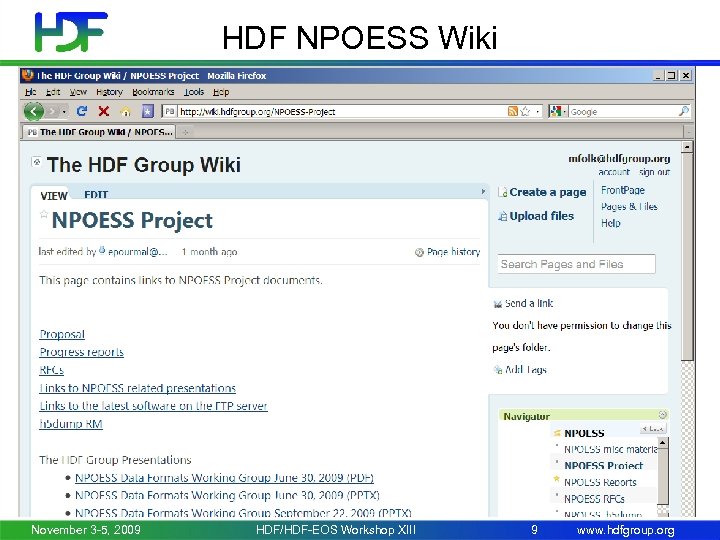Viewport: 720px width, 540px height.
Task: Click the Google search engine icon
Action: [x=555, y=111]
